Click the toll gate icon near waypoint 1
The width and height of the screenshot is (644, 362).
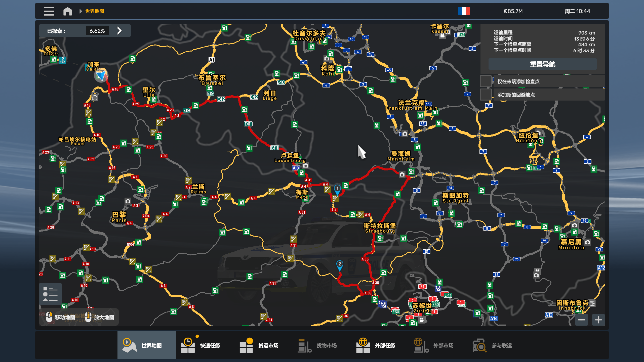point(336,199)
